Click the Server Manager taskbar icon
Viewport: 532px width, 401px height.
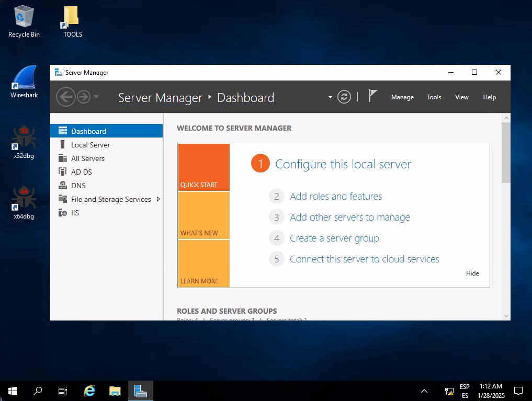(x=141, y=391)
